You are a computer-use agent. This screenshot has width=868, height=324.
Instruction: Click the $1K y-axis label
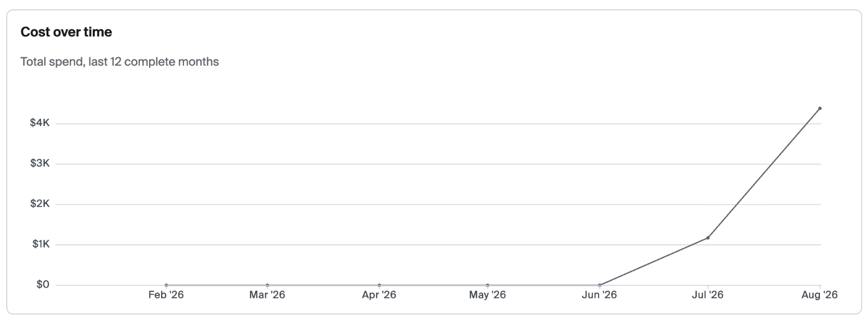click(41, 244)
